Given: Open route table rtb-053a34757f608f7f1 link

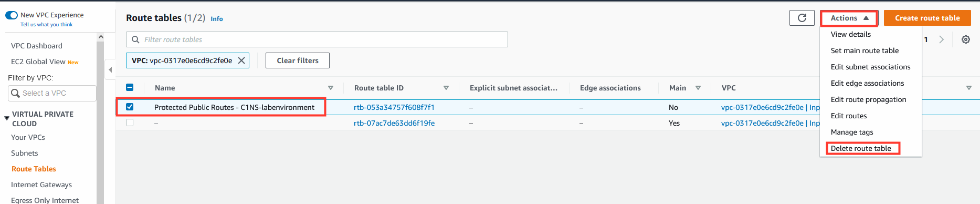Looking at the screenshot, I should 394,107.
